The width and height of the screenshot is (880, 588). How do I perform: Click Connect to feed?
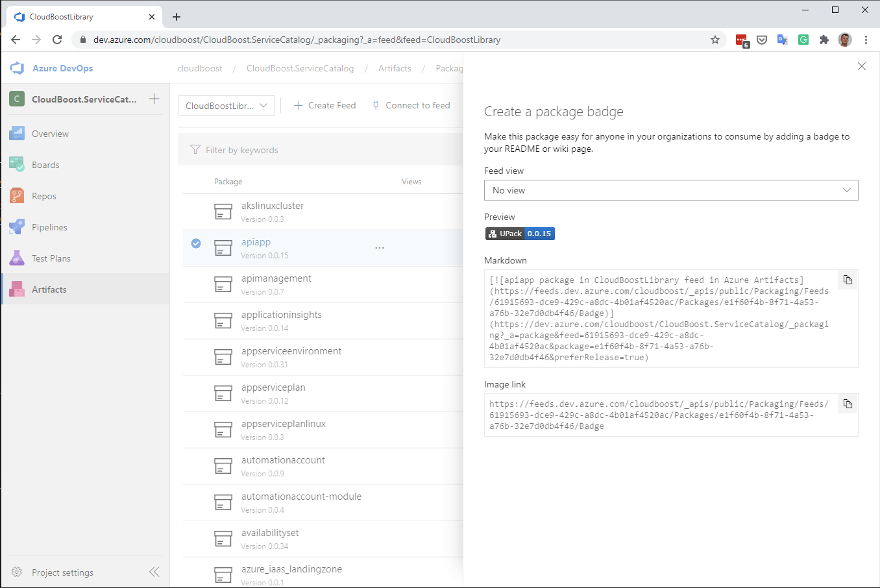tap(411, 105)
